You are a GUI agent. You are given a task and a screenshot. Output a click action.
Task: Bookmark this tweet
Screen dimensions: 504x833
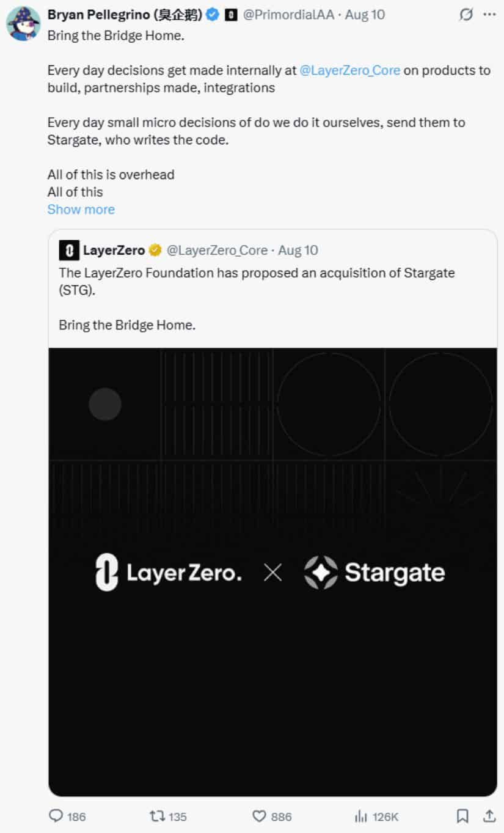(x=463, y=816)
